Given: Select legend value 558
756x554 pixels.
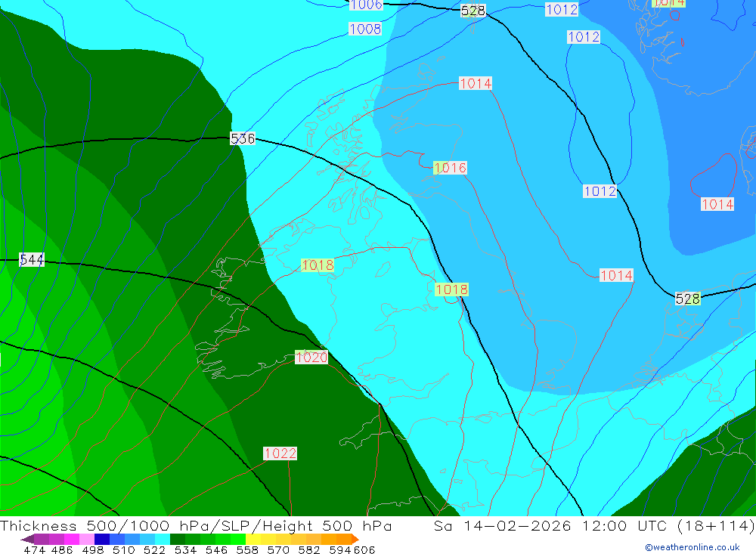Looking at the screenshot, I should tap(247, 549).
